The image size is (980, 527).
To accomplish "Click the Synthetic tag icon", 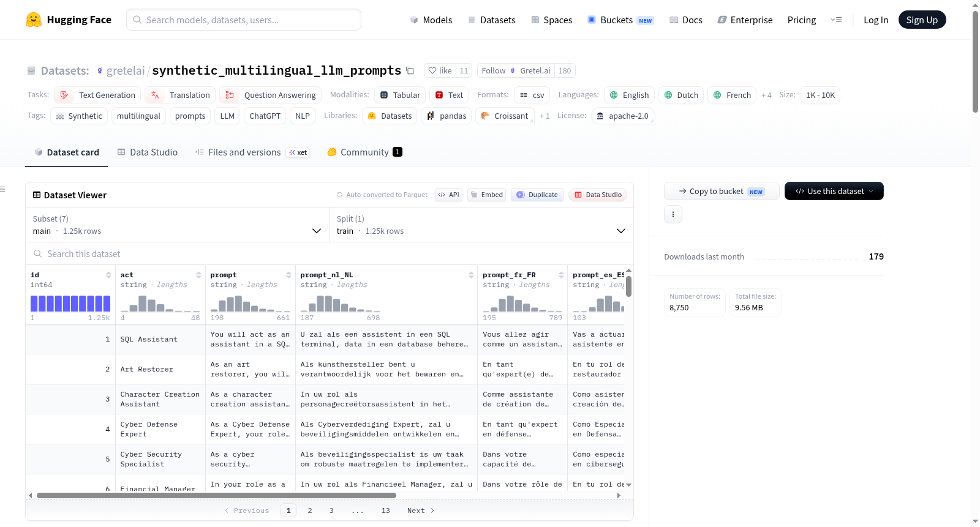I will point(60,116).
